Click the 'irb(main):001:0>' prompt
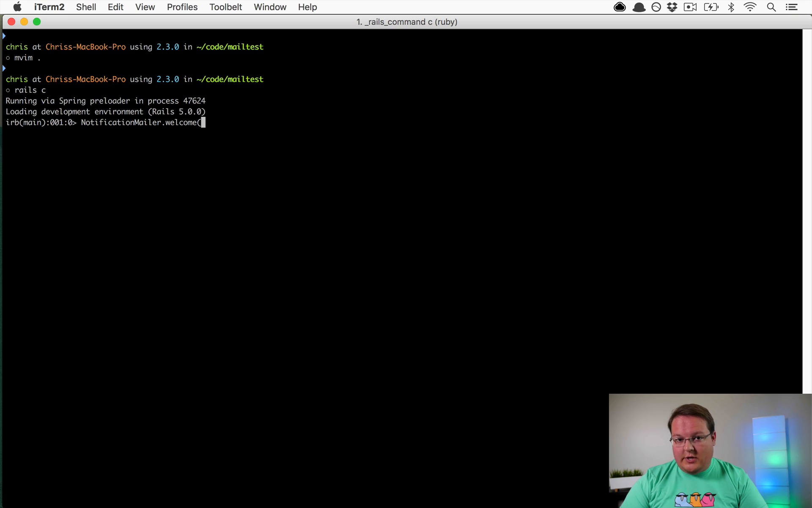The width and height of the screenshot is (812, 508). (x=41, y=122)
